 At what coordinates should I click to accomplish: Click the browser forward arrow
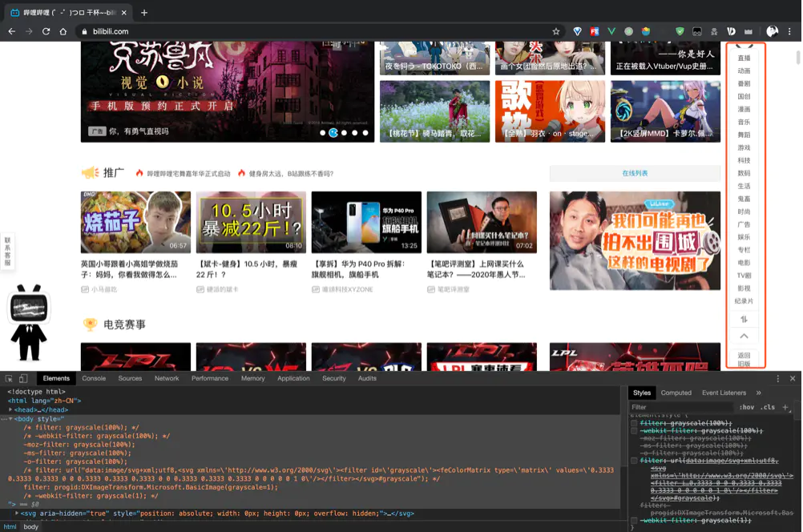pyautogui.click(x=29, y=31)
